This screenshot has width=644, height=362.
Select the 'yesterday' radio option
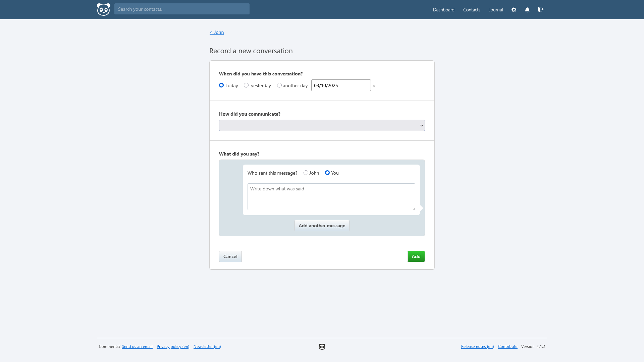click(246, 85)
